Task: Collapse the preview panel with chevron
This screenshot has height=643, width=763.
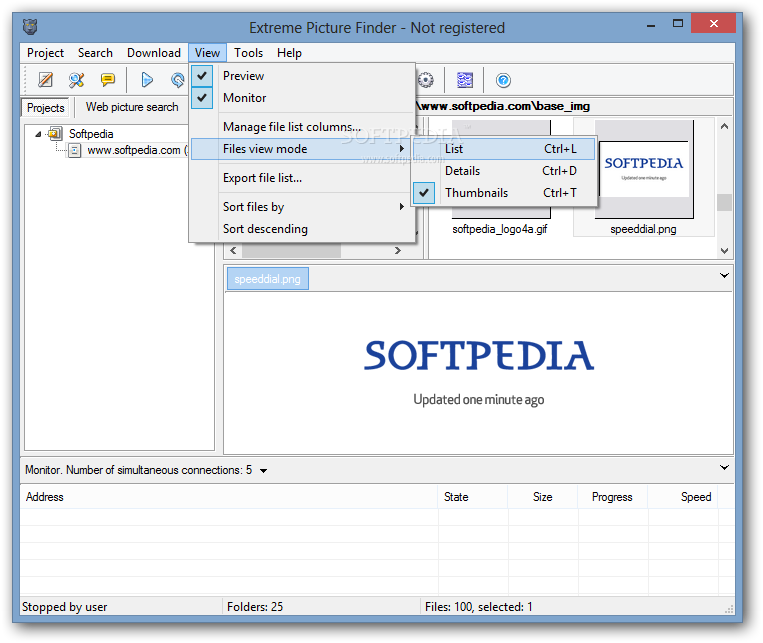Action: (724, 276)
